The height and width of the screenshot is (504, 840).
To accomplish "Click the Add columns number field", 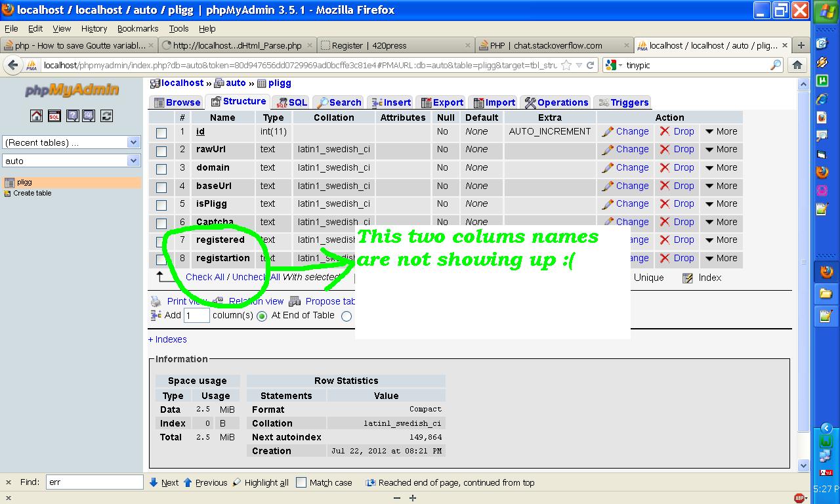I will pyautogui.click(x=196, y=316).
